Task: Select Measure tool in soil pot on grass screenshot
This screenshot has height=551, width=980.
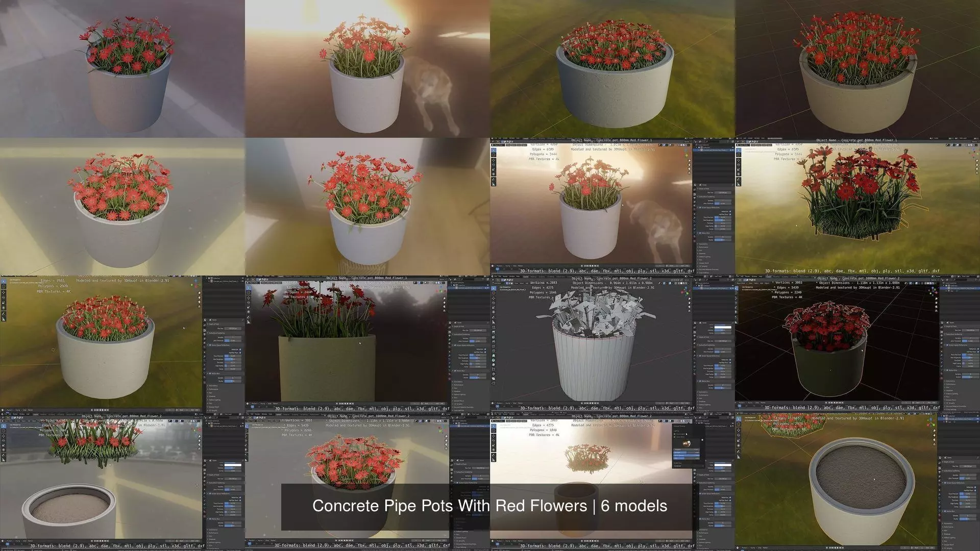Action: point(739,457)
